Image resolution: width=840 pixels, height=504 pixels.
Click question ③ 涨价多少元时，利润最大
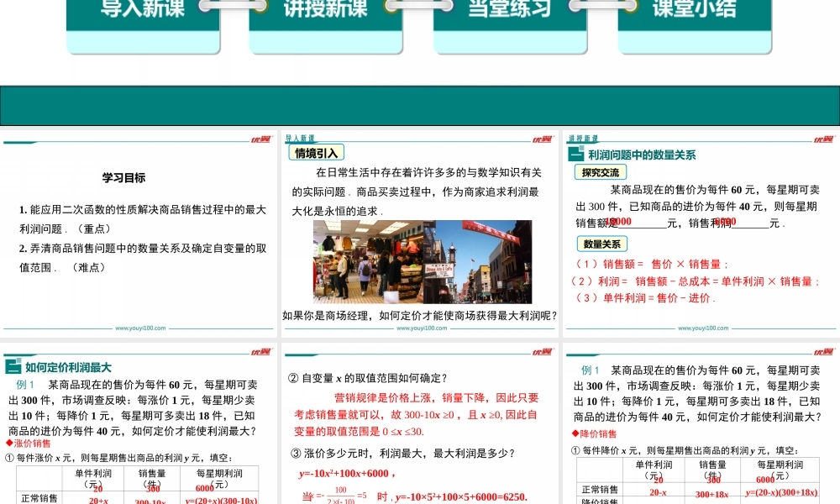[x=403, y=453]
